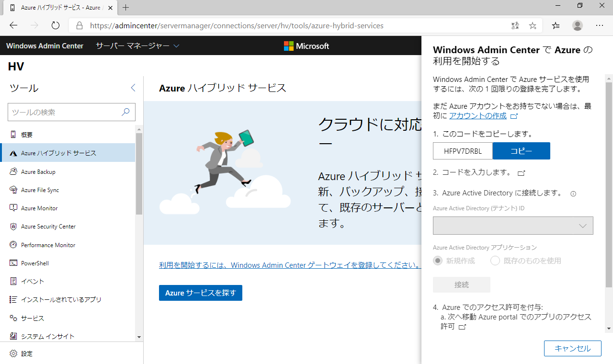Image resolution: width=613 pixels, height=364 pixels.
Task: Select the Azure Monitor tool item
Action: click(x=68, y=208)
